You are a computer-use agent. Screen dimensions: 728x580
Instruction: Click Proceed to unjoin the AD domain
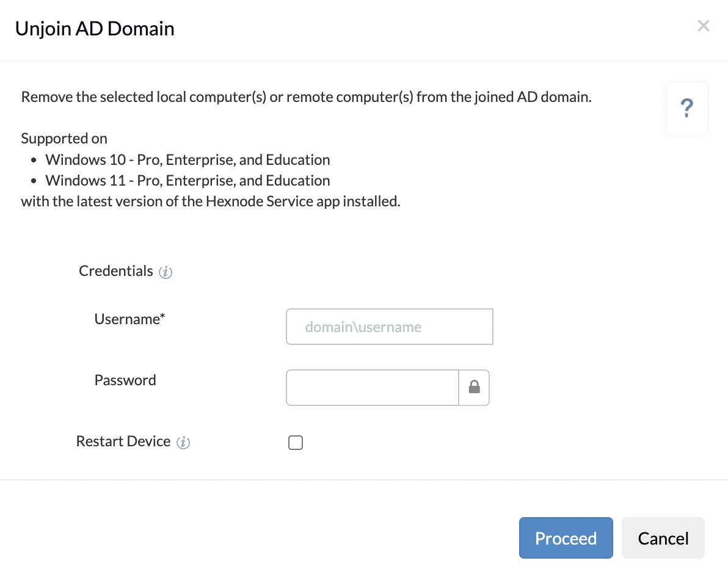coord(566,538)
